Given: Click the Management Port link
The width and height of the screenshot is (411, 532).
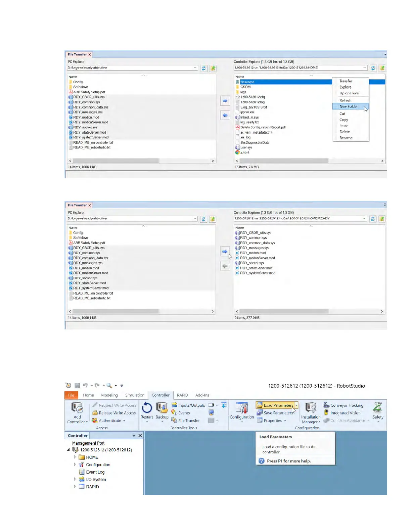Looking at the screenshot, I should pos(88,443).
